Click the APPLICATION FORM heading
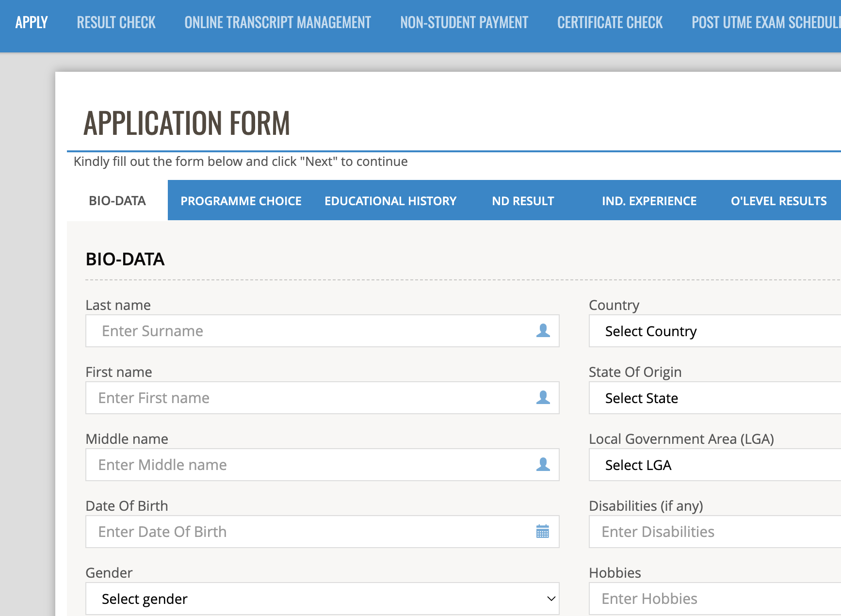The width and height of the screenshot is (841, 616). [187, 123]
